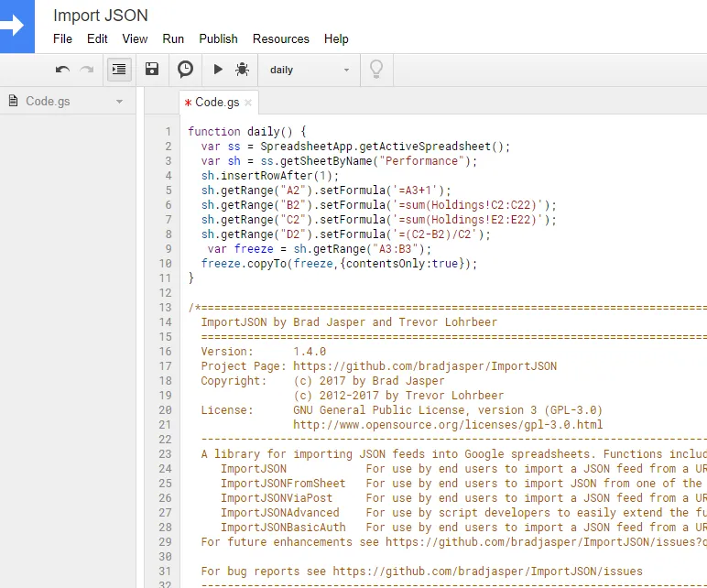This screenshot has height=588, width=707.
Task: Click 'ImportJSON by Brad Jasper' comment line
Action: (349, 322)
